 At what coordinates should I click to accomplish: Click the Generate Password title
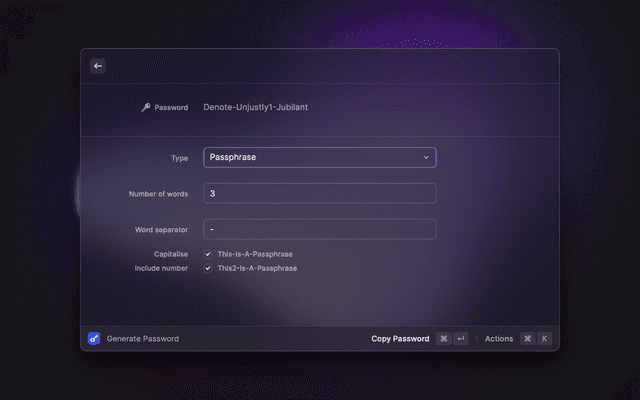tap(143, 339)
